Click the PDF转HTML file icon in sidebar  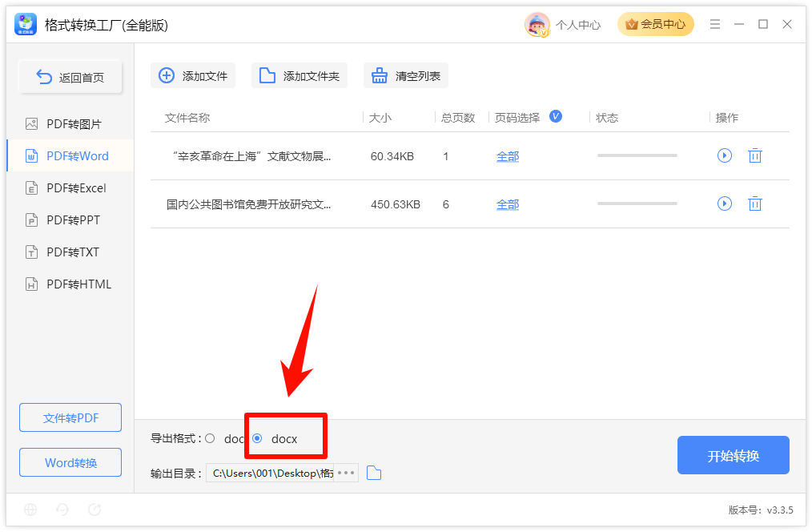[31, 284]
